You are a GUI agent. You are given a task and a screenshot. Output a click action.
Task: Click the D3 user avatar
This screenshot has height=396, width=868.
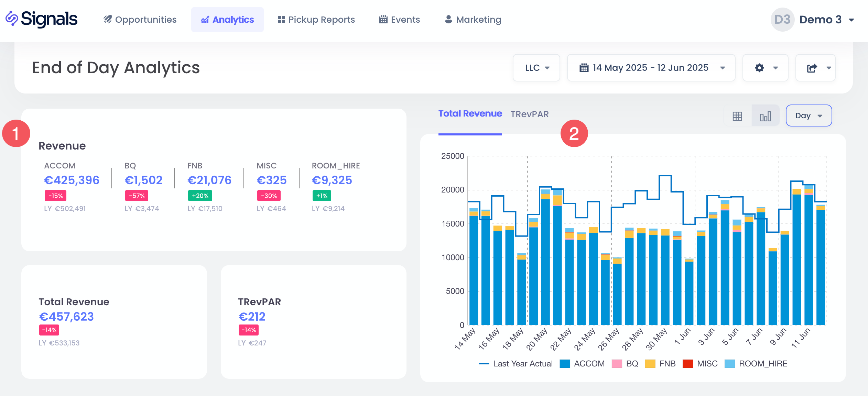pyautogui.click(x=782, y=20)
